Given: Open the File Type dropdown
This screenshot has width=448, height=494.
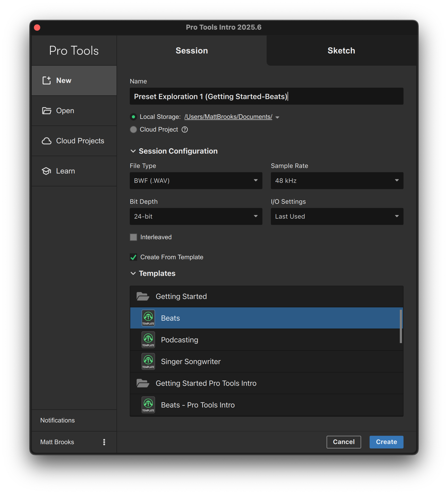Looking at the screenshot, I should click(196, 181).
